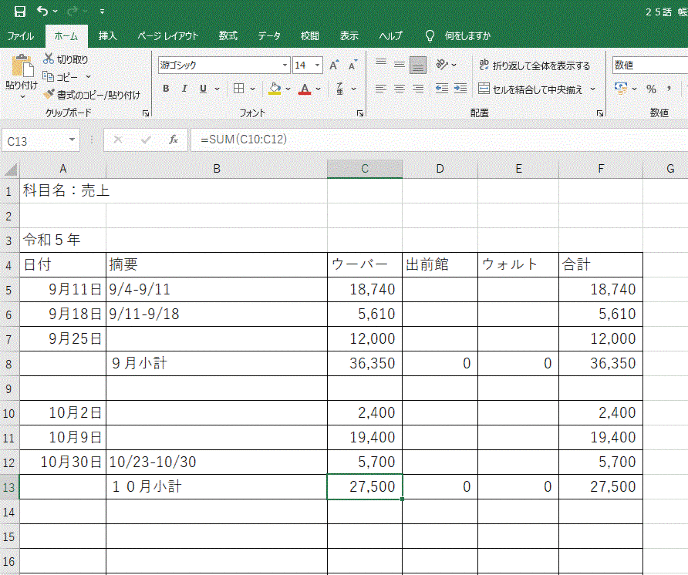Viewport: 688px width, 575px height.
Task: Click the fill color paint bucket swatch
Action: [x=275, y=89]
